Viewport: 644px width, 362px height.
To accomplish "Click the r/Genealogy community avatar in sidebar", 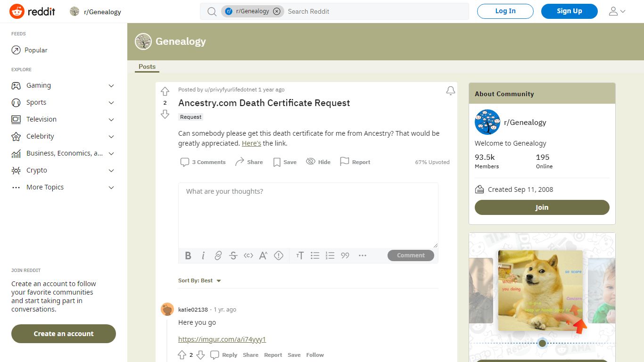I will tap(487, 122).
